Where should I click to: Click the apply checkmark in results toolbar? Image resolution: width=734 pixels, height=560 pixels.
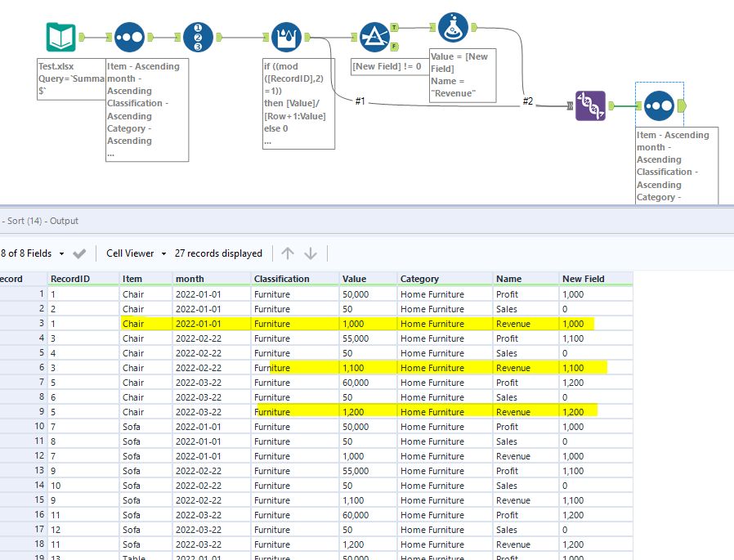tap(80, 253)
